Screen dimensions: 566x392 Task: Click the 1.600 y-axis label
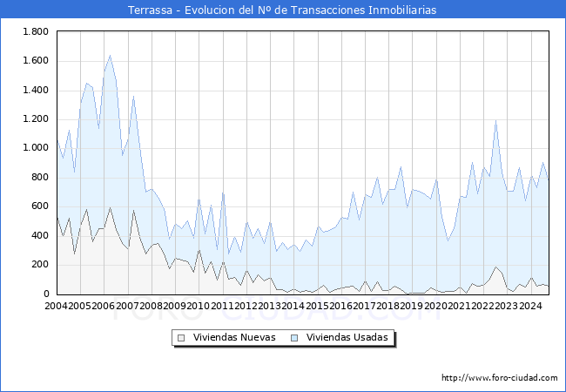click(x=36, y=61)
